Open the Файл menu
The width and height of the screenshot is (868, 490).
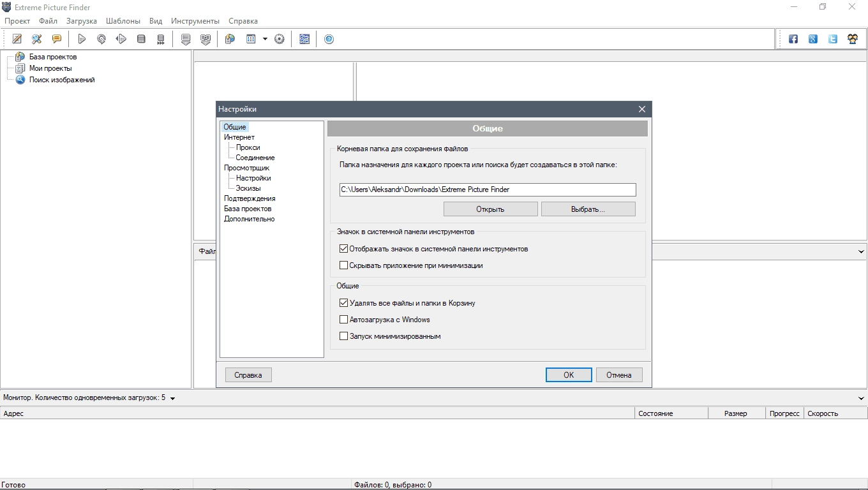[48, 21]
